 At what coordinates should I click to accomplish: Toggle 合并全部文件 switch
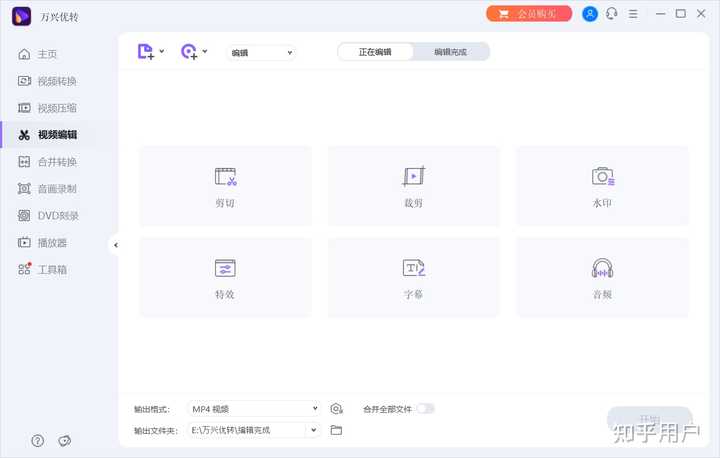426,408
